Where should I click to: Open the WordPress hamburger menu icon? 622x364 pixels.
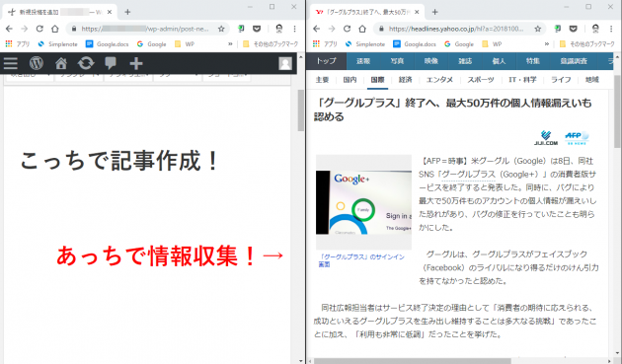(11, 63)
